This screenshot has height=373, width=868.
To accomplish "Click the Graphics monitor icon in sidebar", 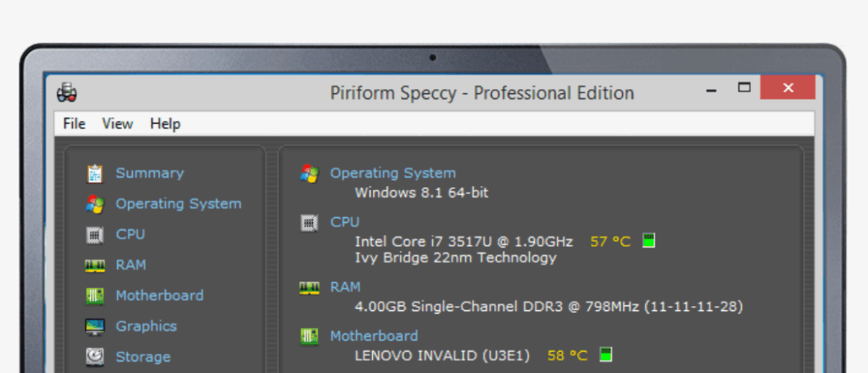I will coord(95,326).
